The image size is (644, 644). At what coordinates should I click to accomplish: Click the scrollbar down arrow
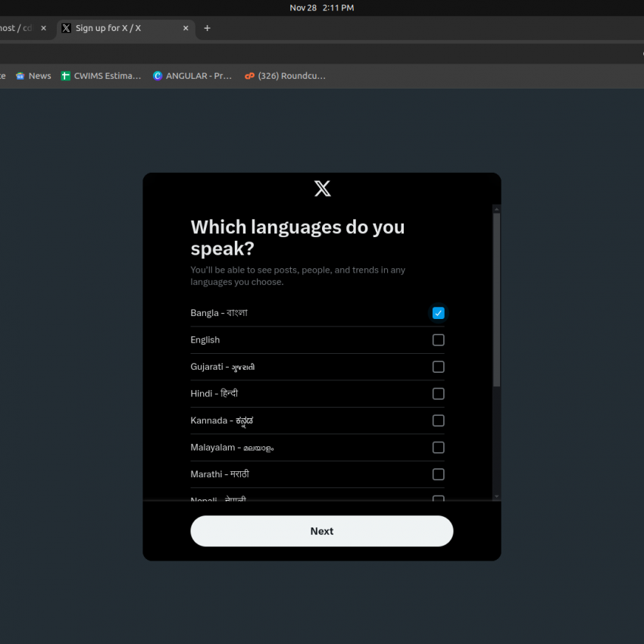coord(496,496)
